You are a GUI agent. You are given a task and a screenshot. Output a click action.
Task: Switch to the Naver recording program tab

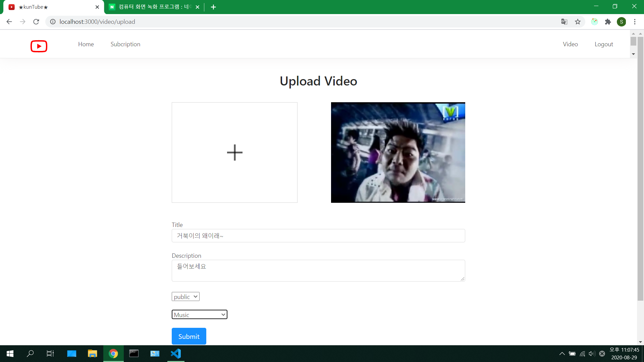pyautogui.click(x=151, y=7)
